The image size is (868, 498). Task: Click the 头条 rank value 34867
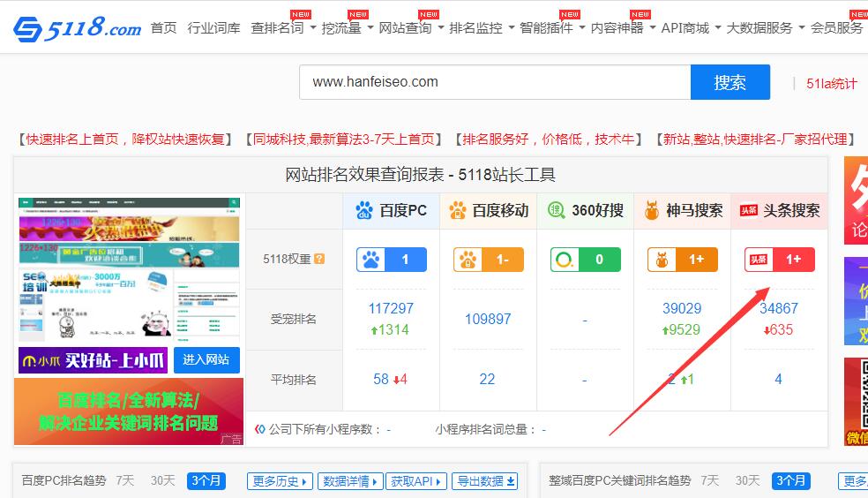tap(779, 308)
